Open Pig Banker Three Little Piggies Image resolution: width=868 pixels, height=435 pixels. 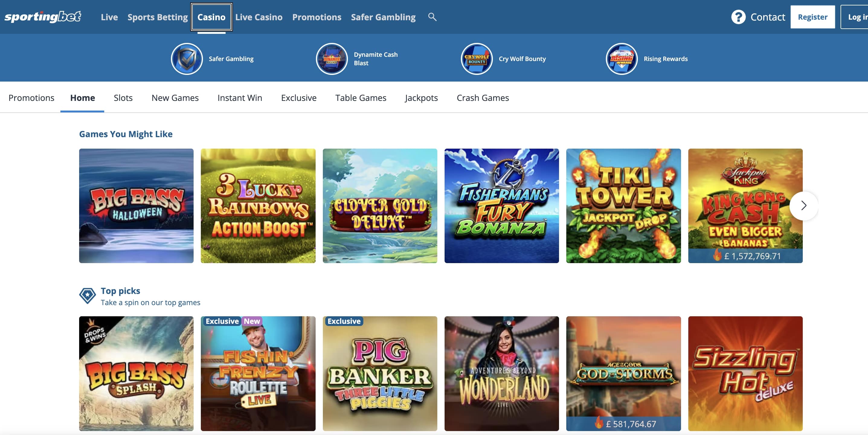pos(380,373)
